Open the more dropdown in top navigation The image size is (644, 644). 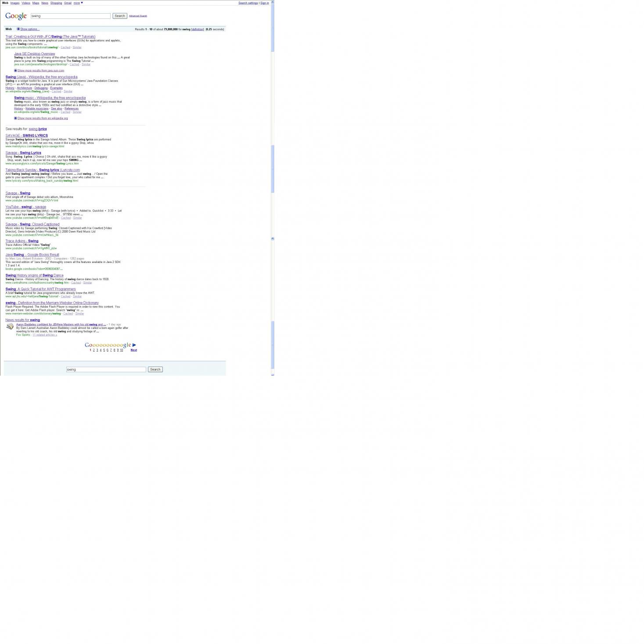[78, 3]
